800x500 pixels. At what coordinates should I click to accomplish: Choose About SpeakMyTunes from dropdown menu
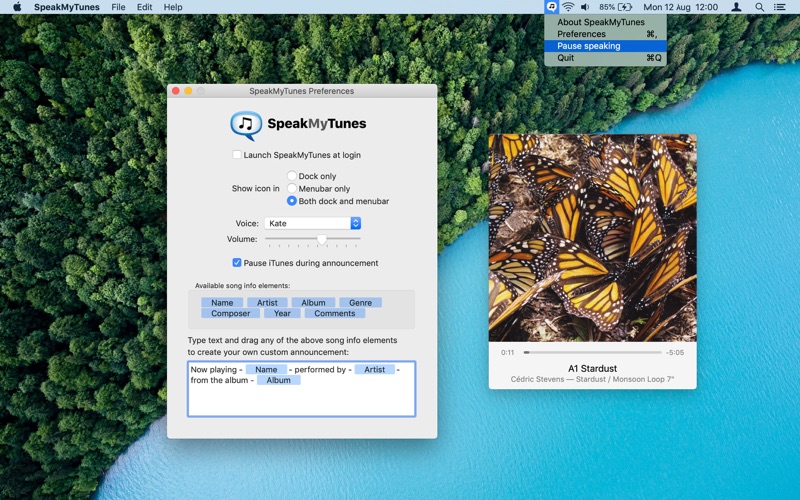tap(605, 22)
